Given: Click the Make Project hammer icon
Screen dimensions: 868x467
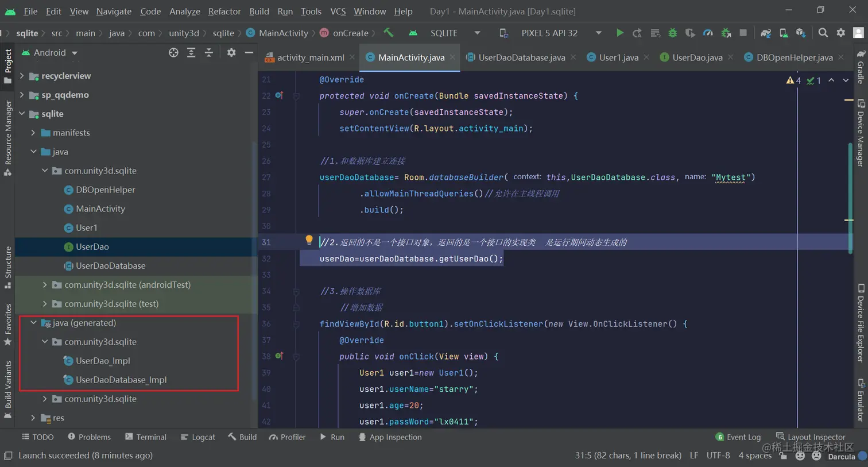Looking at the screenshot, I should click(389, 33).
